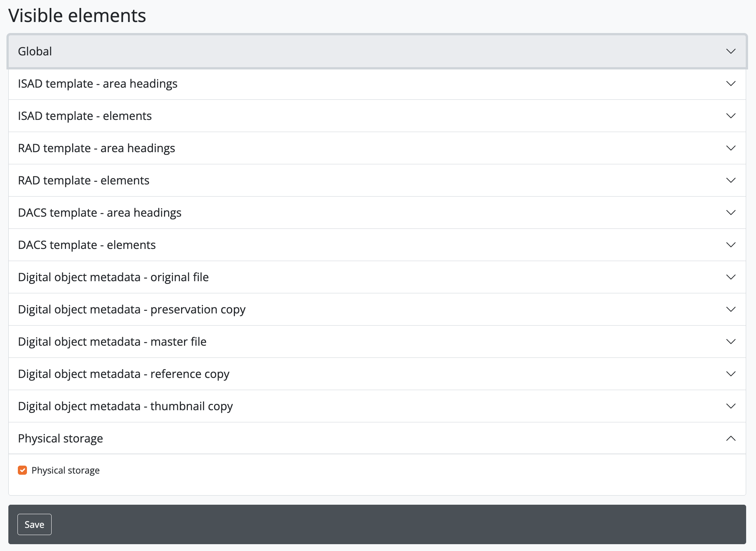Expand the Global section chevron
756x551 pixels.
click(731, 51)
